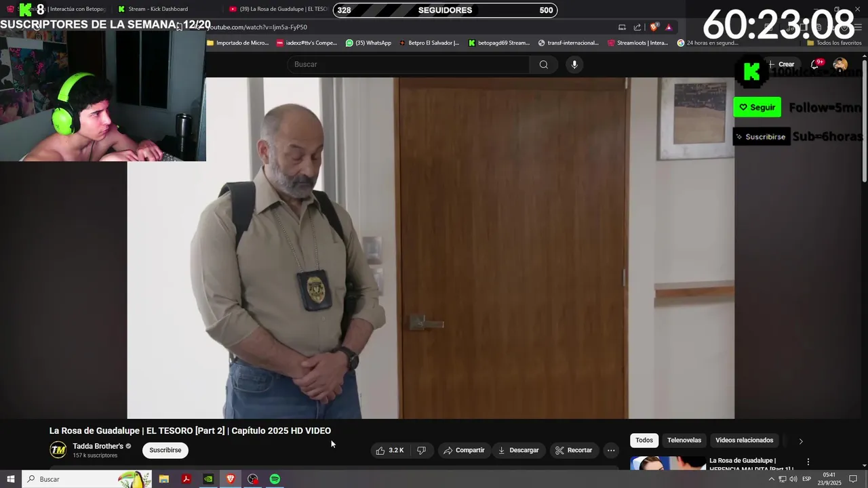This screenshot has width=868, height=488.
Task: Open the Todos los favoritos folder
Action: [x=834, y=43]
